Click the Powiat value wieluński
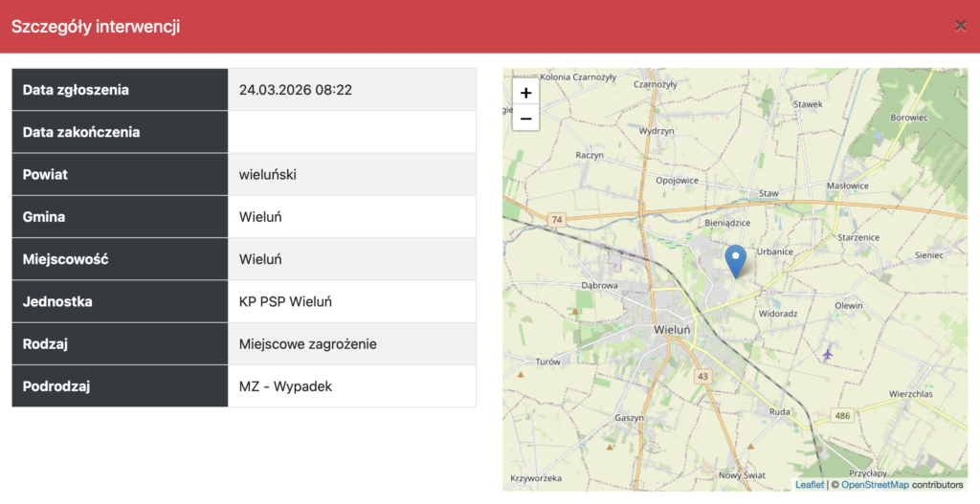Viewport: 980px width, 504px height. pyautogui.click(x=268, y=175)
